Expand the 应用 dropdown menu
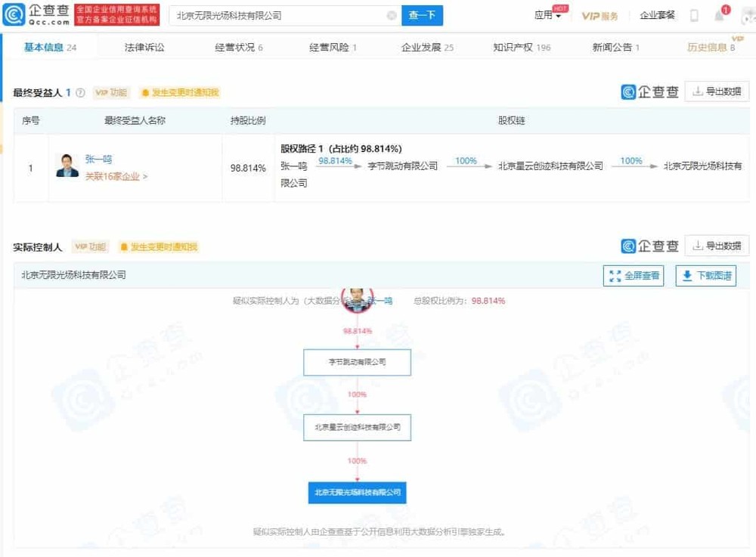The image size is (756, 557). pyautogui.click(x=547, y=15)
